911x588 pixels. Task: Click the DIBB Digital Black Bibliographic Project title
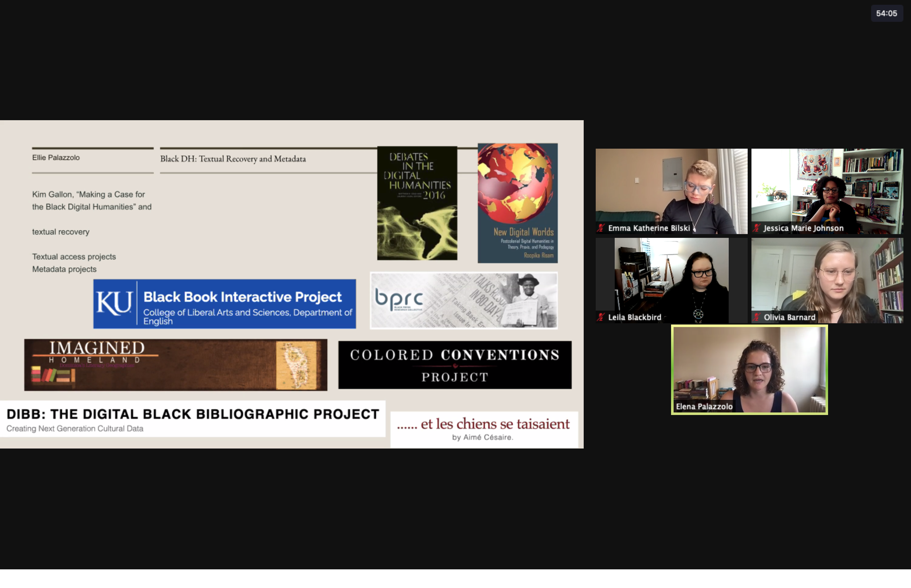(x=193, y=414)
